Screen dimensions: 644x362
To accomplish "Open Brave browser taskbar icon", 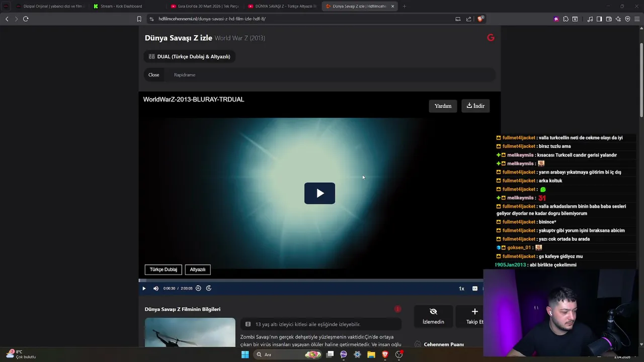I will pyautogui.click(x=385, y=354).
